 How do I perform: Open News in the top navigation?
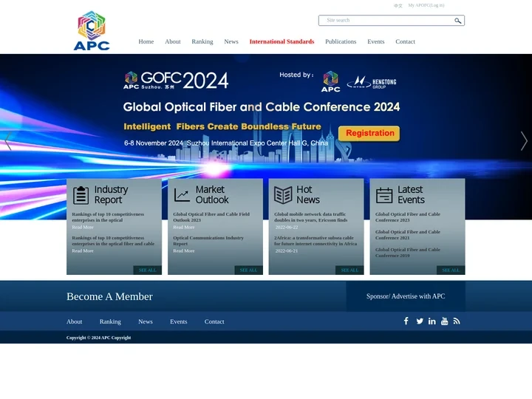(x=231, y=41)
